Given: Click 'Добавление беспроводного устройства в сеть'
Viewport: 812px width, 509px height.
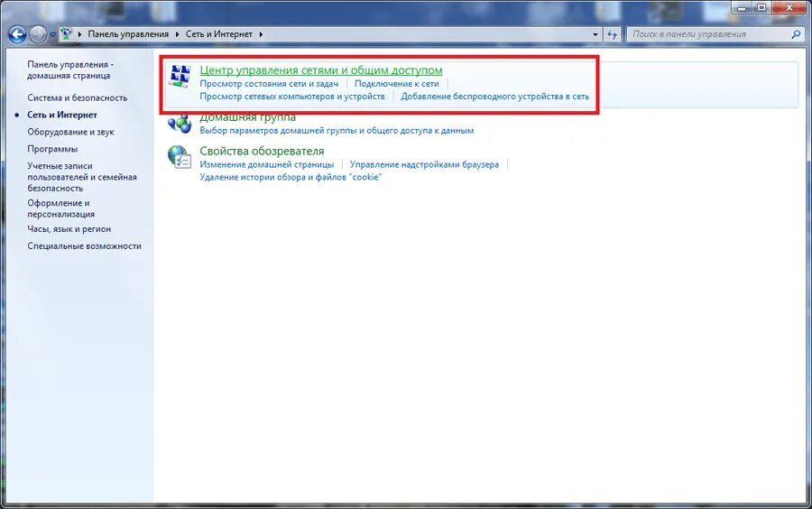Looking at the screenshot, I should click(x=495, y=96).
